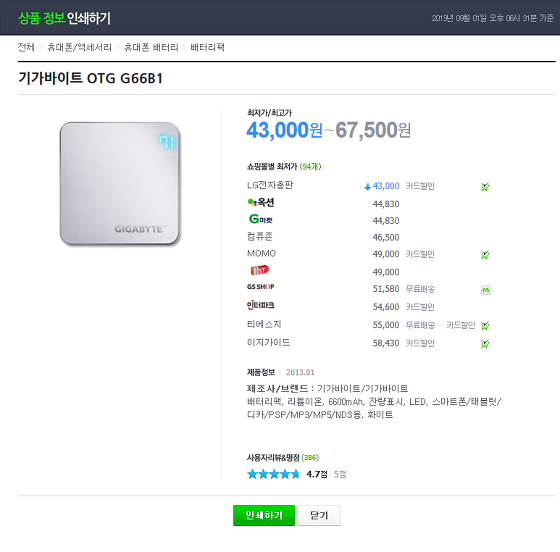Click the MOMO shop name
Image resolution: width=560 pixels, height=552 pixels.
coord(261,254)
